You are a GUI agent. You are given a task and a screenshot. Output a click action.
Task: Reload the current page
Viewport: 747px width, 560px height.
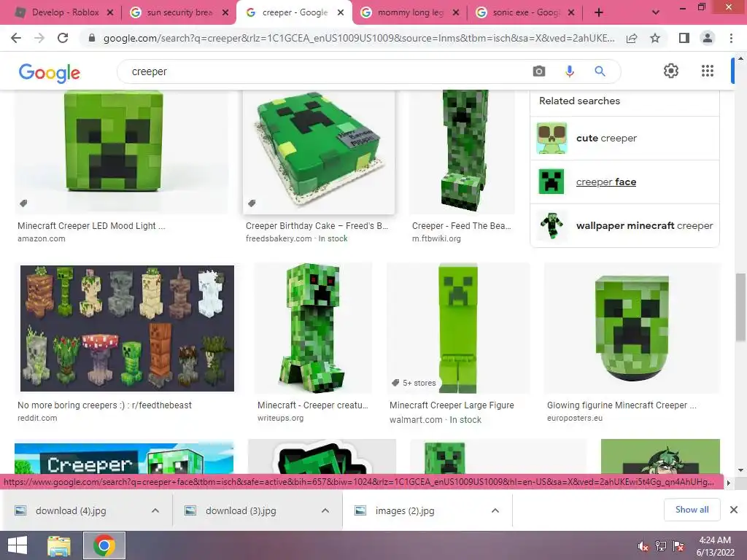(x=63, y=38)
